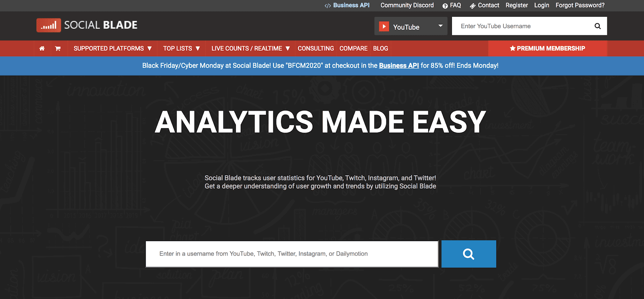The height and width of the screenshot is (299, 644).
Task: Expand Live Counts / Realtime menu
Action: [x=251, y=48]
